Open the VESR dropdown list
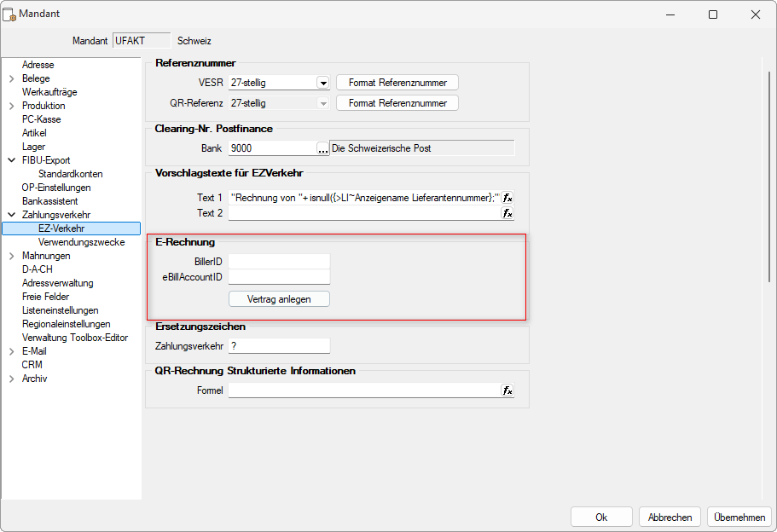Viewport: 777px width, 532px height. tap(322, 83)
